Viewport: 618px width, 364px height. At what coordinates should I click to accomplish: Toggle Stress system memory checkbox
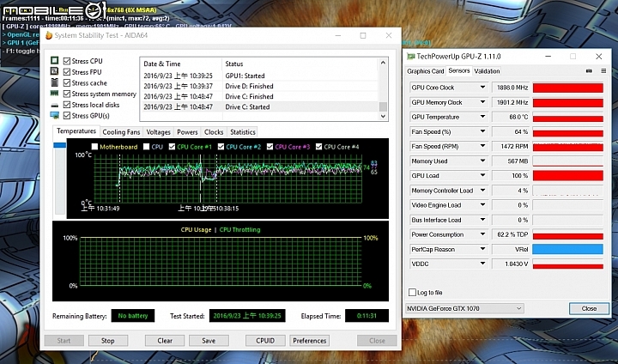[x=67, y=94]
